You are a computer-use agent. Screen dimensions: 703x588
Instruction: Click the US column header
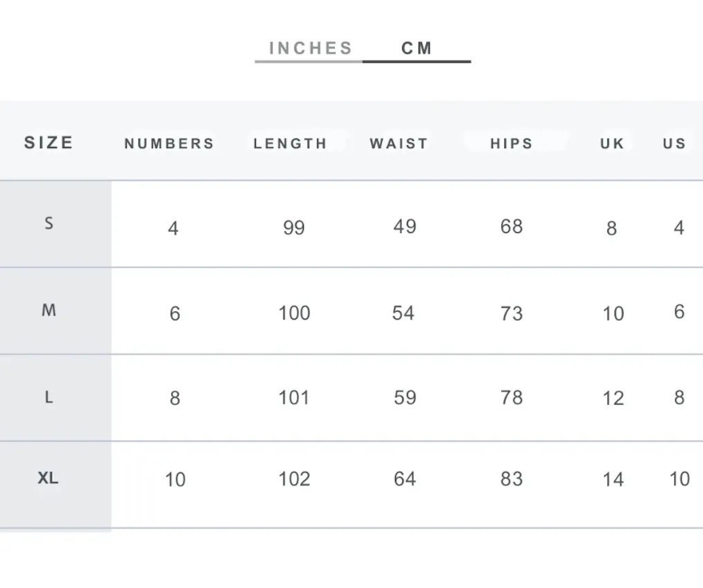(x=675, y=143)
